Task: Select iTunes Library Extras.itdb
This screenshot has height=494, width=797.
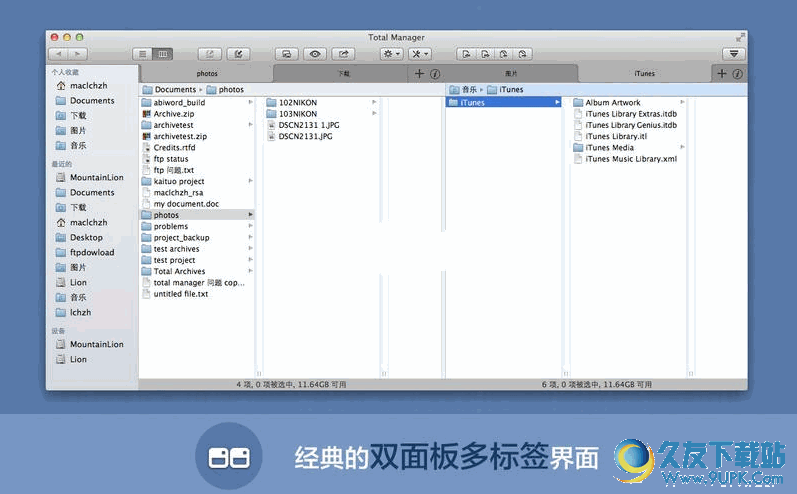Action: point(629,114)
